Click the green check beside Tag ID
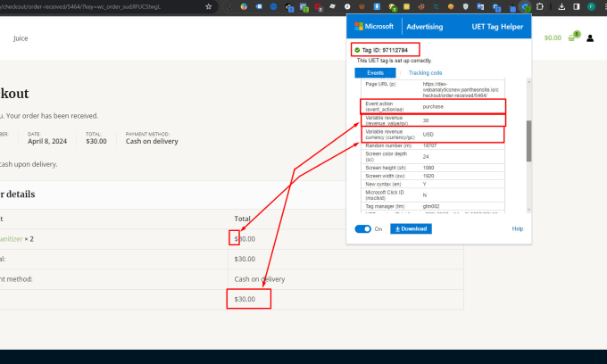 pos(357,50)
